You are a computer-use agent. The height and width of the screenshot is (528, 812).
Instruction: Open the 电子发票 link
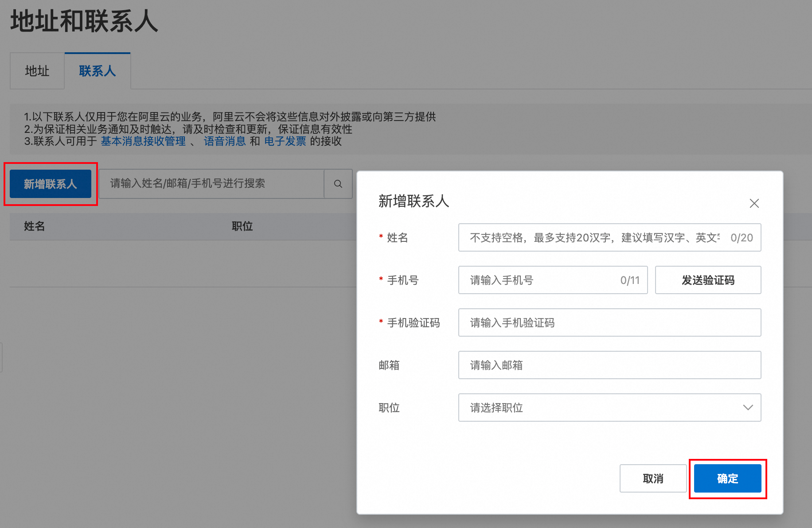point(285,141)
